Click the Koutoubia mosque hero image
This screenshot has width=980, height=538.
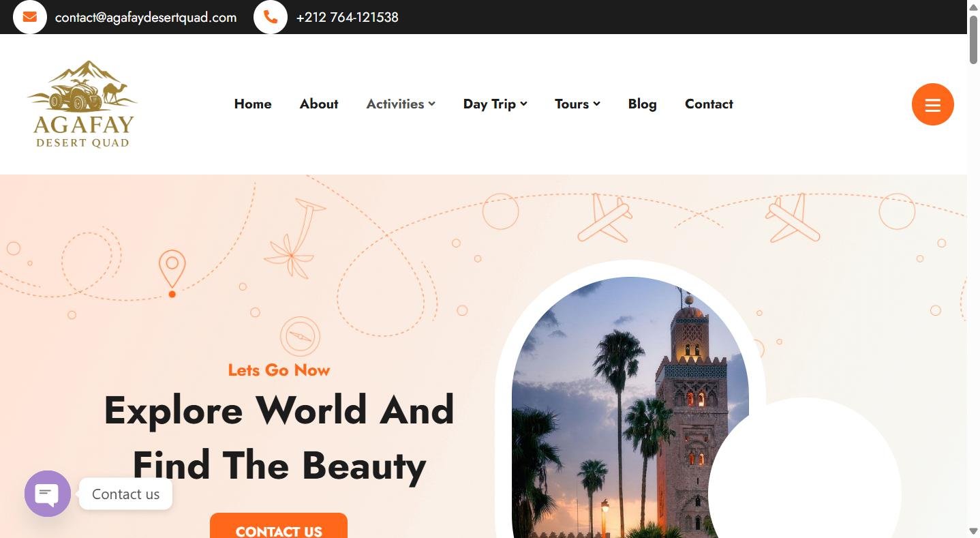point(630,407)
